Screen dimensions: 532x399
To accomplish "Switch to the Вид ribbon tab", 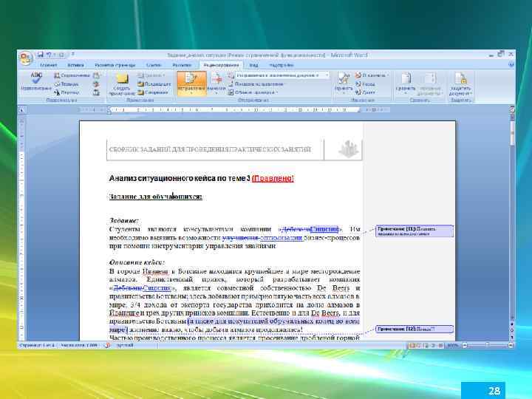I will click(x=253, y=65).
